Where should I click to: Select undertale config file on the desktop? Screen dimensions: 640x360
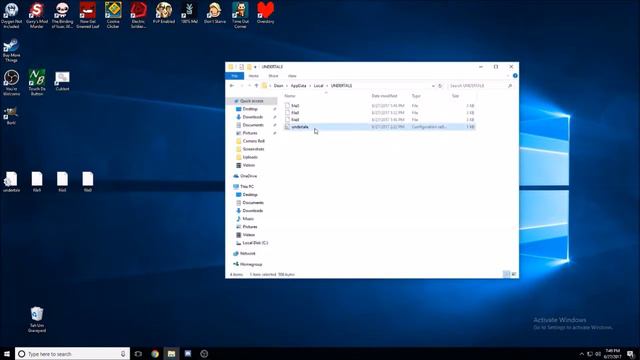click(11, 182)
